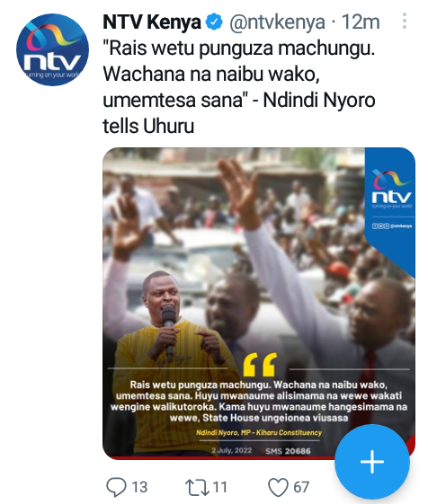The width and height of the screenshot is (428, 504).
Task: Click the reply count 13
Action: click(x=139, y=487)
